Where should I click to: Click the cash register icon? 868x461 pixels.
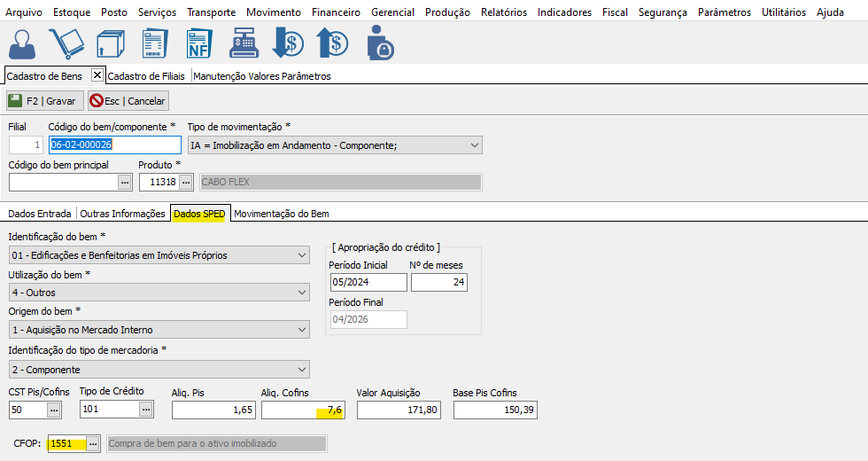point(244,43)
